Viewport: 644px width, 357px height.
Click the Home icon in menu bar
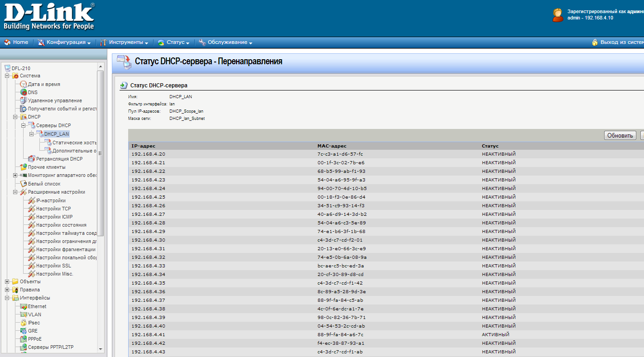[x=7, y=42]
